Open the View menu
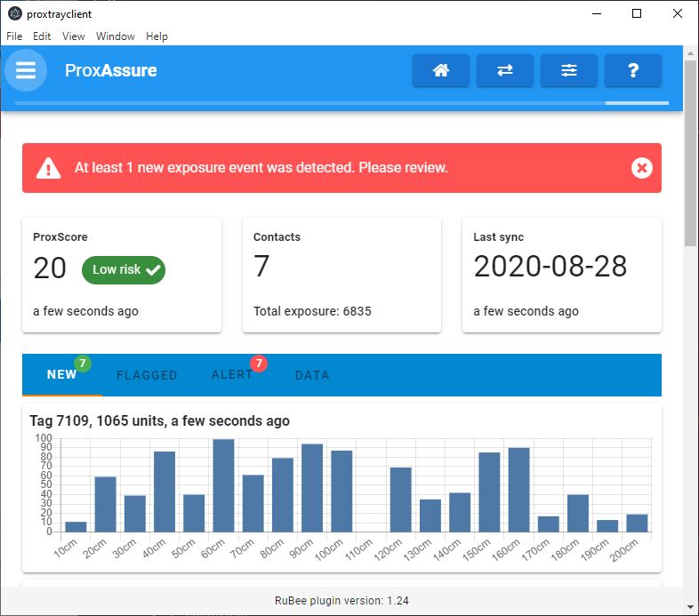 pyautogui.click(x=74, y=36)
